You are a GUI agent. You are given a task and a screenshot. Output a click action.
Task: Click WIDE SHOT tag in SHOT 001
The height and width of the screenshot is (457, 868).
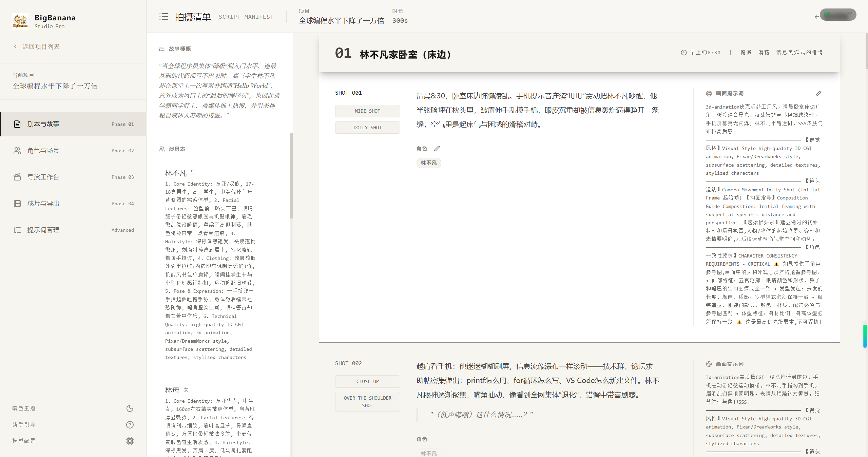[368, 111]
